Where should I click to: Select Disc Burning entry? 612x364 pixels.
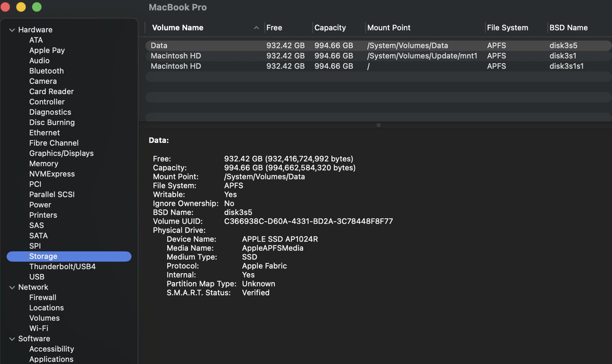pos(52,122)
